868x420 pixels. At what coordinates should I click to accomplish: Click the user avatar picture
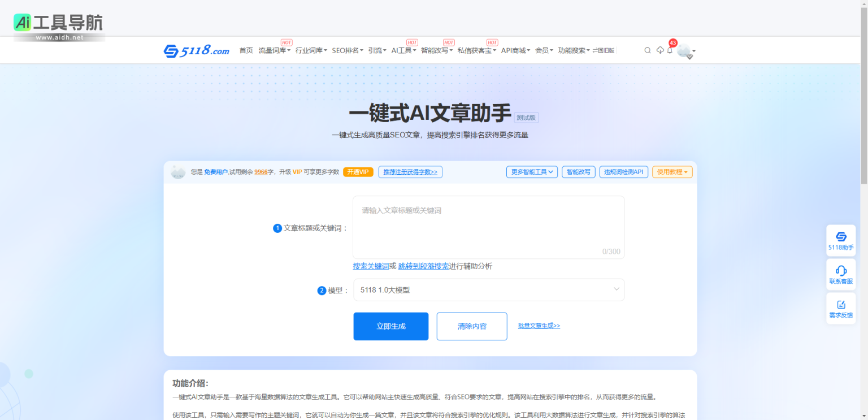(684, 50)
